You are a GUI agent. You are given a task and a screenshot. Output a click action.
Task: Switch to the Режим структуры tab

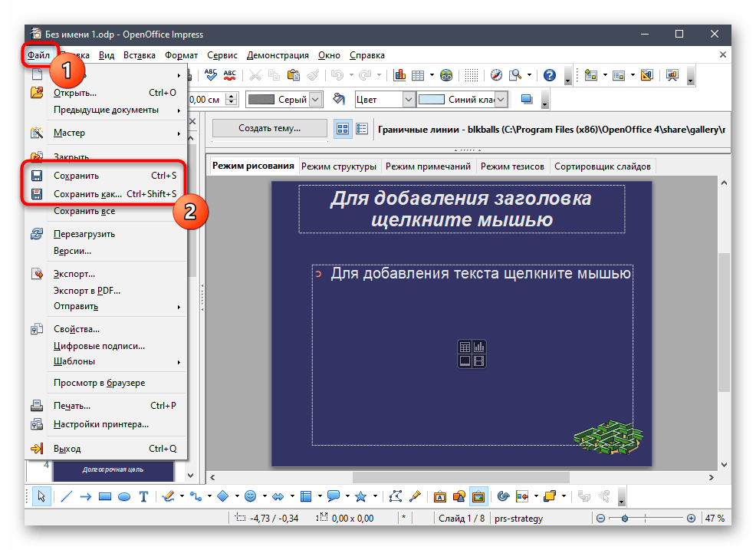click(x=338, y=166)
